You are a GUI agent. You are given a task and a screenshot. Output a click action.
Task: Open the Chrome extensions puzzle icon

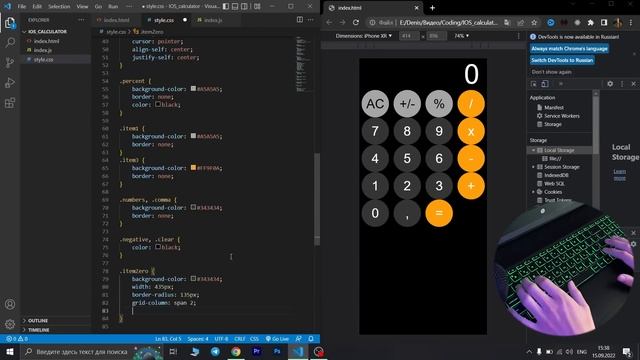pyautogui.click(x=590, y=22)
